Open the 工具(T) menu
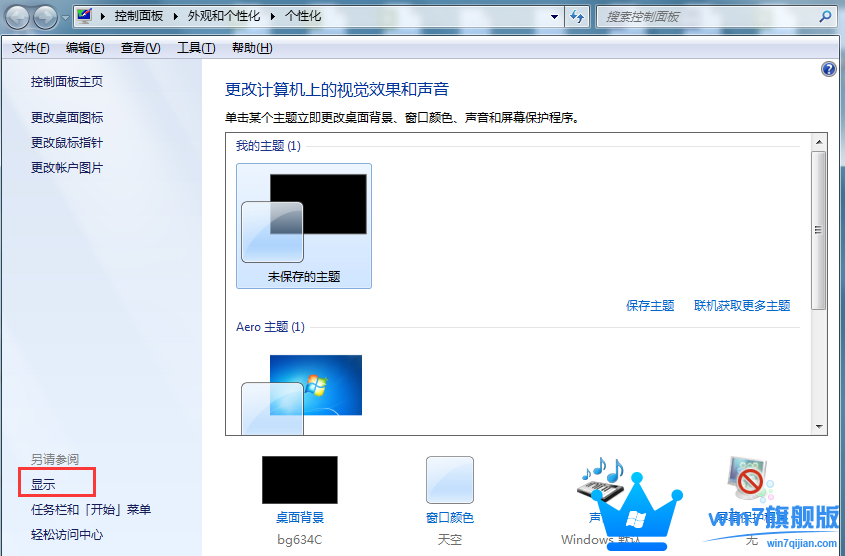 pos(195,48)
